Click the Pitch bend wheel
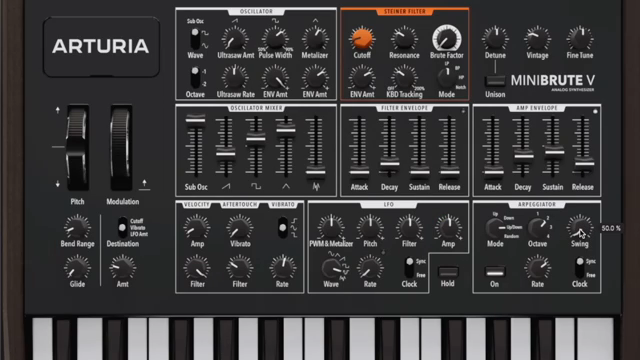The height and width of the screenshot is (360, 640). point(77,147)
